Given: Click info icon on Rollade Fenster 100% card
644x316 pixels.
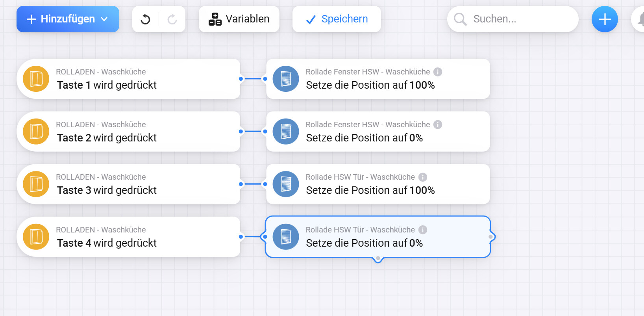Looking at the screenshot, I should [x=438, y=72].
